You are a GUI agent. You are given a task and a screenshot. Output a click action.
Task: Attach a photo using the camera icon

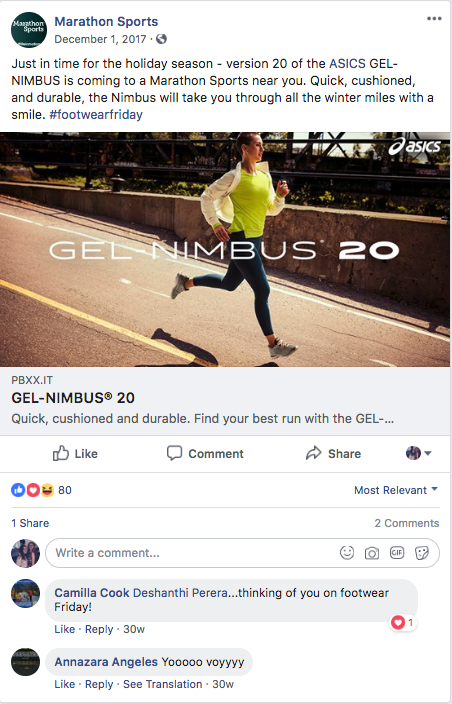pyautogui.click(x=372, y=553)
